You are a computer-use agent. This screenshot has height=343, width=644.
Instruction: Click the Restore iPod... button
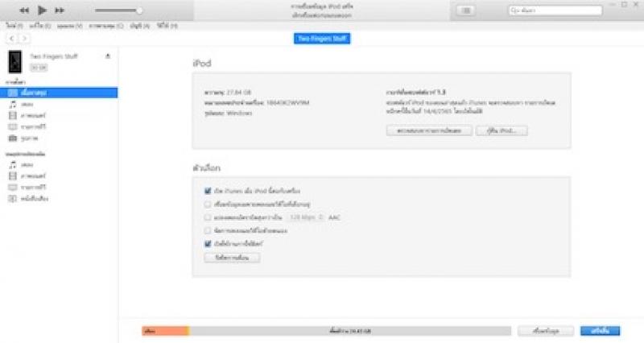pos(502,130)
